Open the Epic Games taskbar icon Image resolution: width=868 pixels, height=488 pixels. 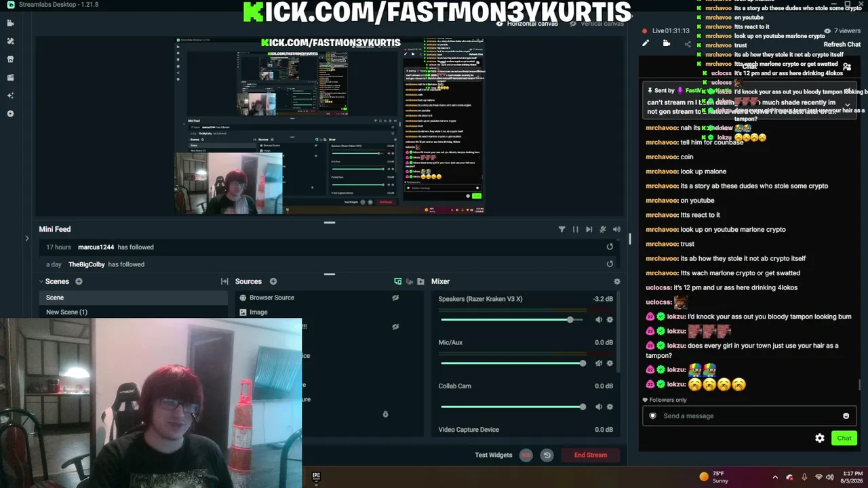[x=316, y=476]
